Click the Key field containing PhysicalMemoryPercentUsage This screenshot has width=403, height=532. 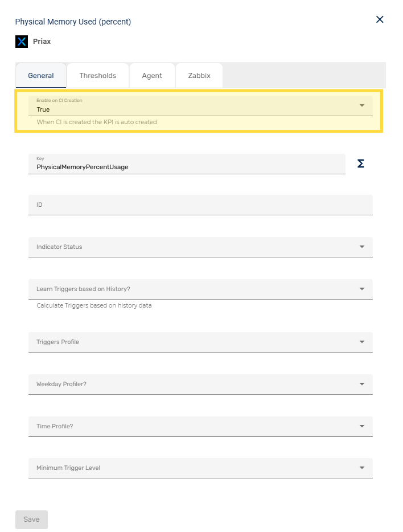point(187,164)
